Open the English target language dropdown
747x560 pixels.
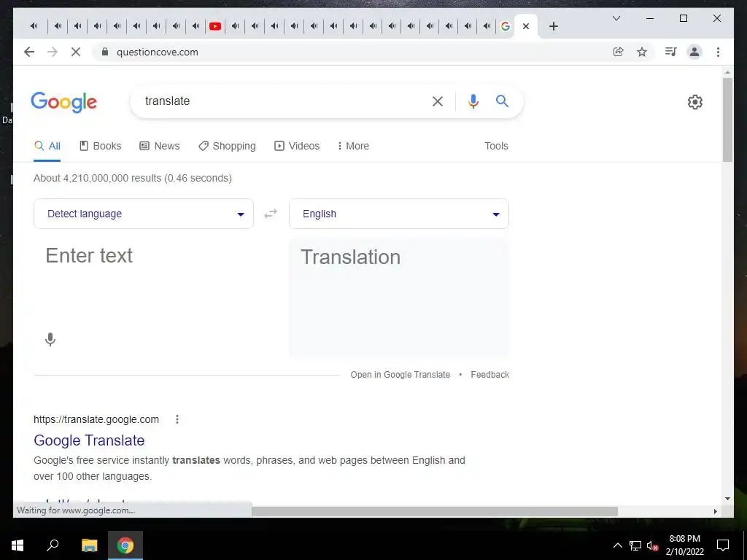click(399, 214)
